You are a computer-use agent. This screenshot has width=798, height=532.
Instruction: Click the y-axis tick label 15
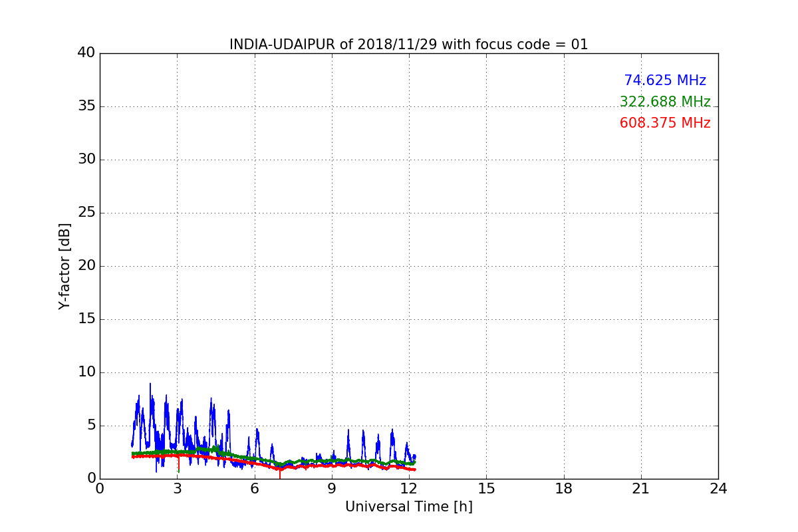pyautogui.click(x=86, y=319)
